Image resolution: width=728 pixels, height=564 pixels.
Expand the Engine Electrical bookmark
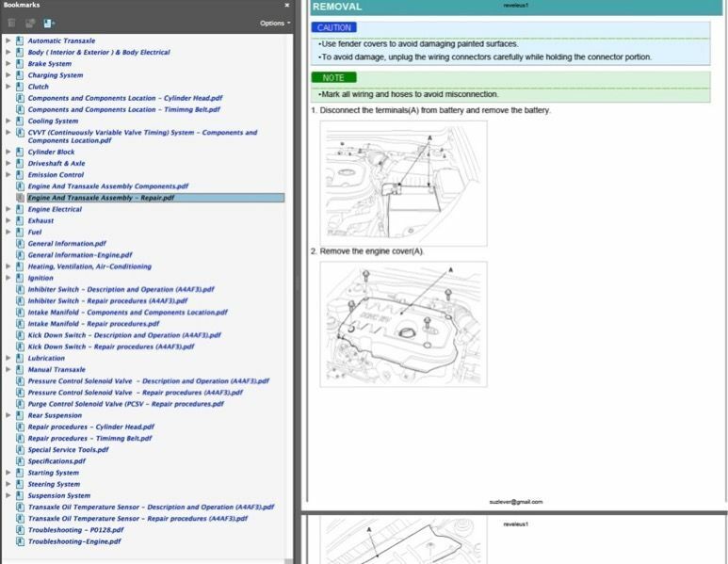pyautogui.click(x=8, y=209)
